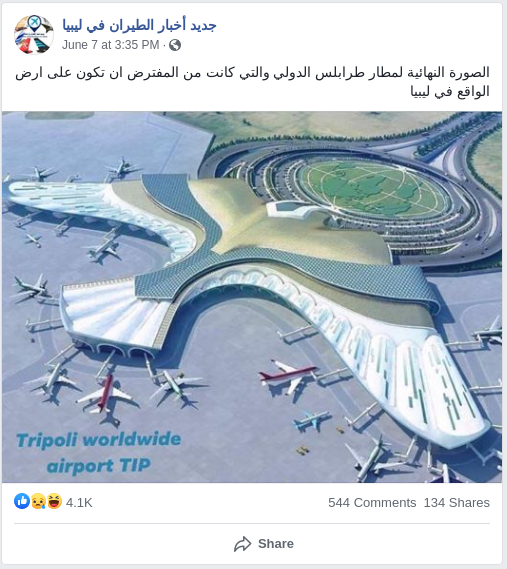Click the laughing Haha reaction emoji

[x=54, y=501]
